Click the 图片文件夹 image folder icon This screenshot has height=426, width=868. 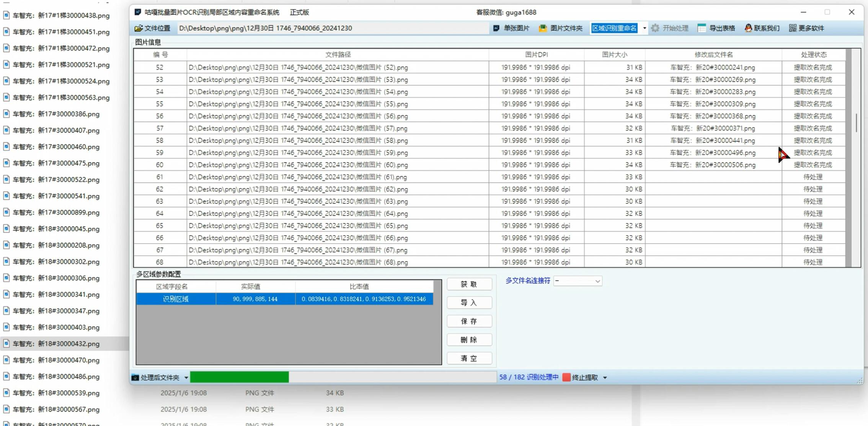(543, 28)
